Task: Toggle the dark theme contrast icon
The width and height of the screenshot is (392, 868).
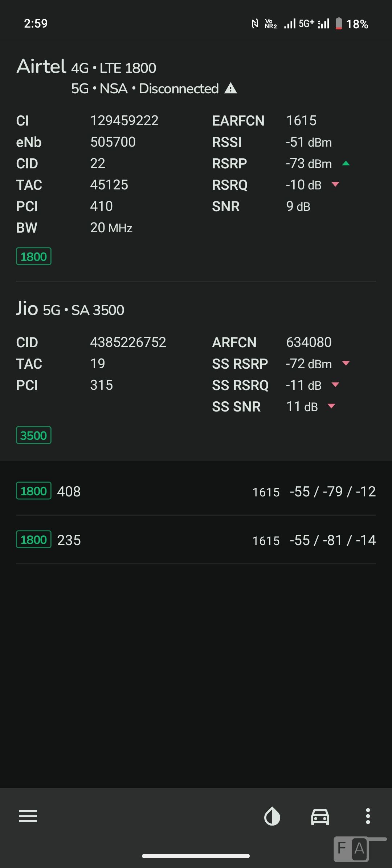Action: pyautogui.click(x=272, y=816)
